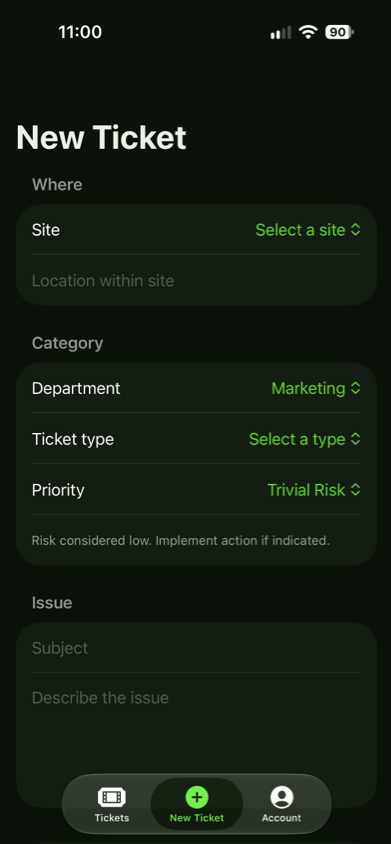
Task: Open the Select a site dropdown
Action: (x=308, y=230)
